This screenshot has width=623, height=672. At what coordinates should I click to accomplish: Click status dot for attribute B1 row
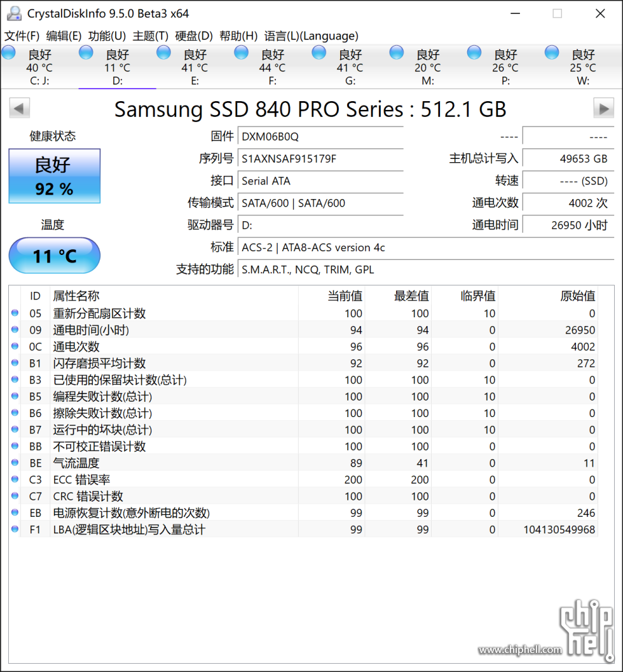click(15, 362)
